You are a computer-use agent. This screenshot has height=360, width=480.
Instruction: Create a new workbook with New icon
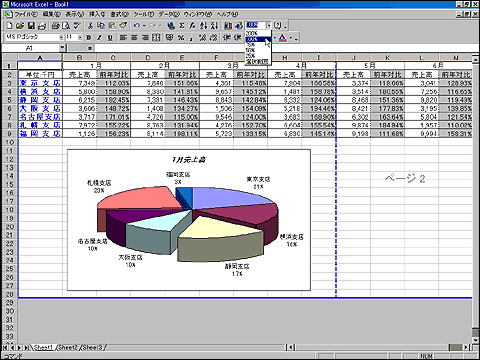pos(10,26)
